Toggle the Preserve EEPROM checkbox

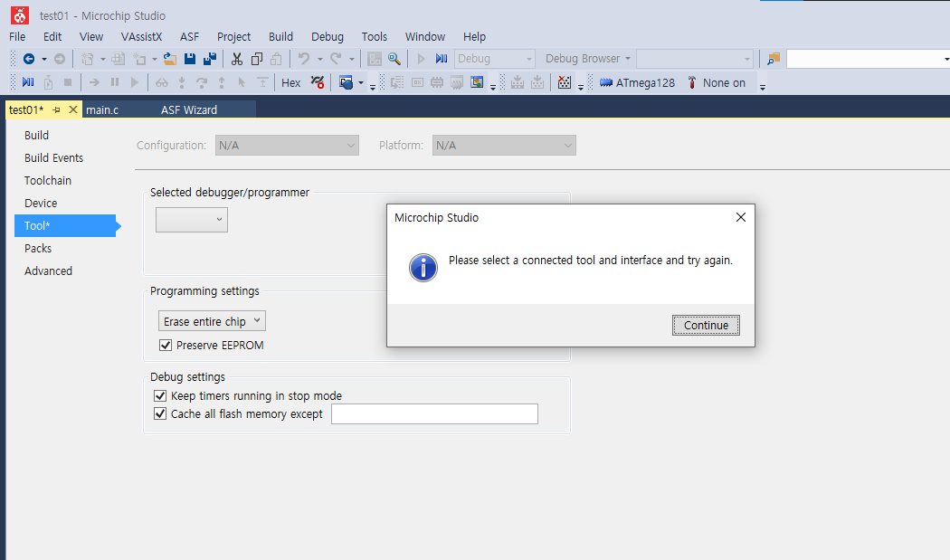click(165, 345)
